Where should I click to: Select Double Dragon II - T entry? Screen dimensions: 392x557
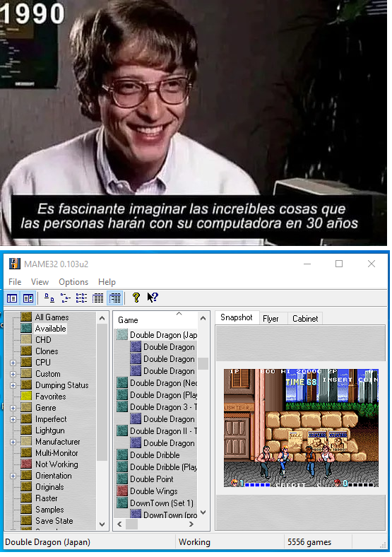coord(163,431)
